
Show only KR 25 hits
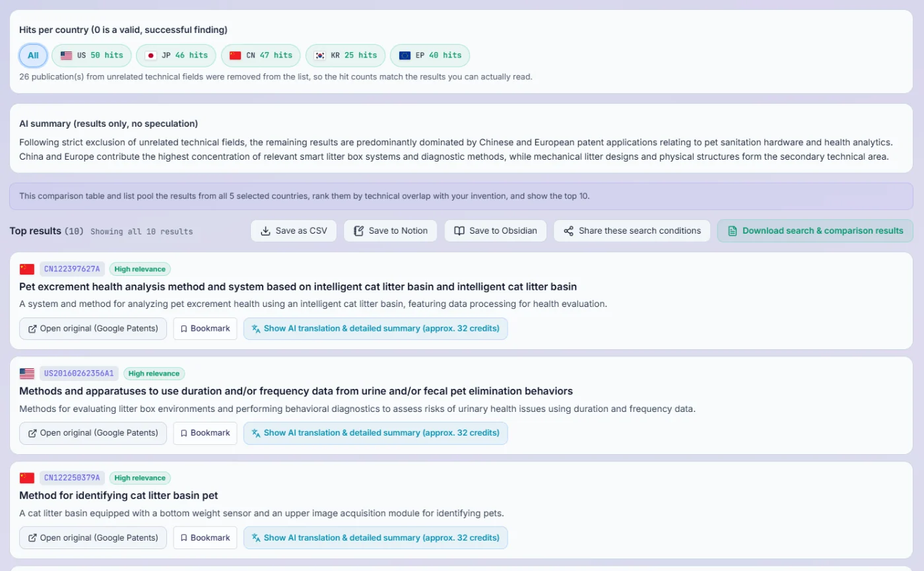point(345,55)
